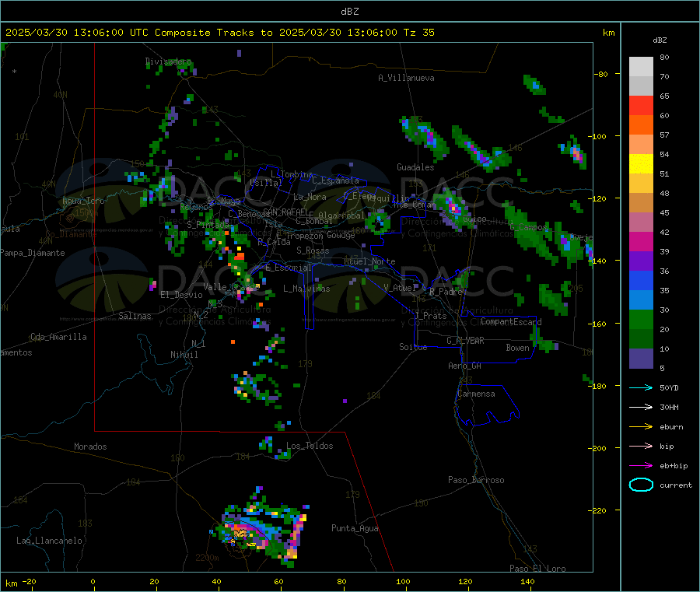Click the 70 dBZ light gray legend swatch
Screen dimensions: 700x592
(641, 67)
